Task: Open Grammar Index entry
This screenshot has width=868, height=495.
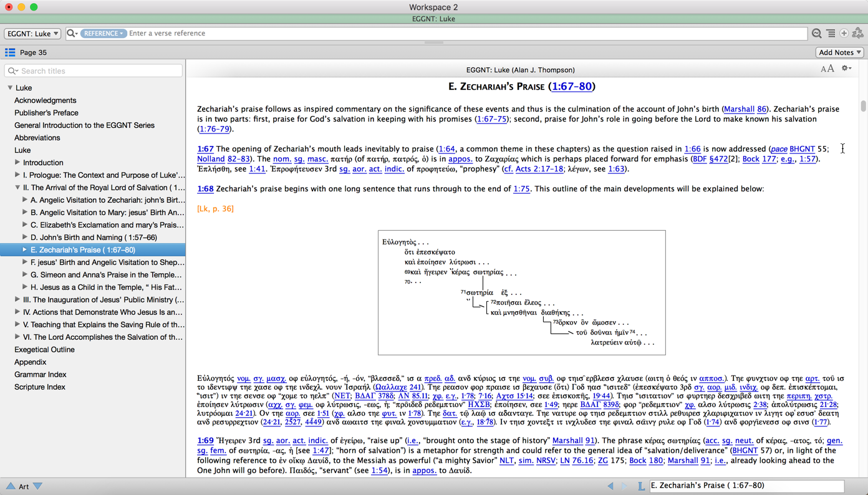Action: click(41, 375)
